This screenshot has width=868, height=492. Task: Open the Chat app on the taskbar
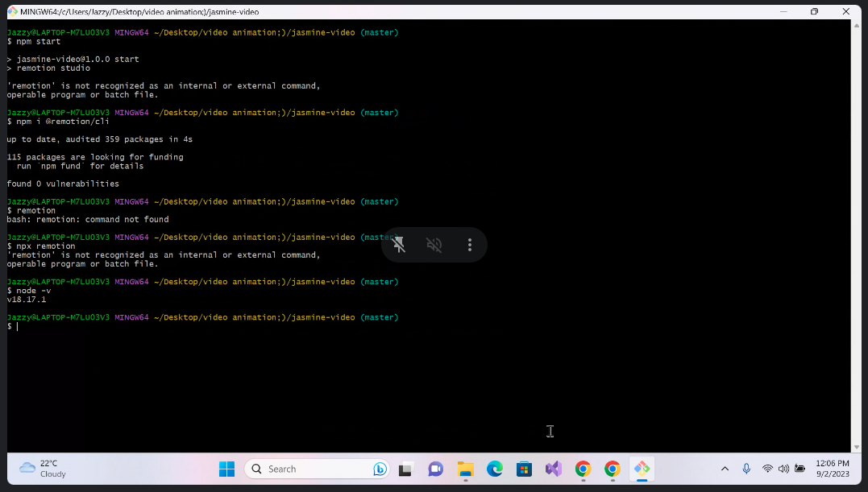[435, 469]
